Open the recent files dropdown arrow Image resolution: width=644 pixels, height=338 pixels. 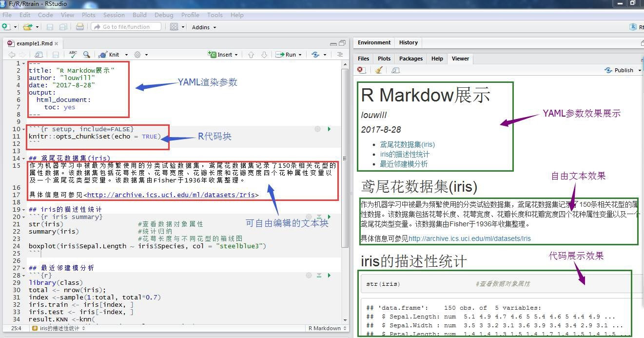(37, 27)
